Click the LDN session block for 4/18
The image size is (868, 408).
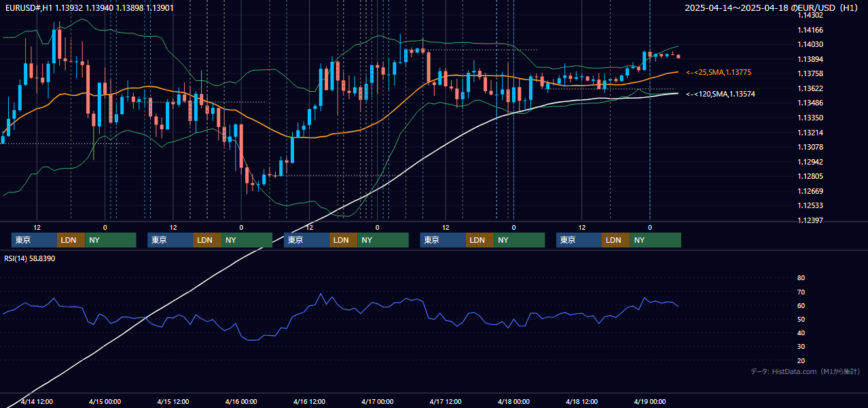[x=616, y=240]
